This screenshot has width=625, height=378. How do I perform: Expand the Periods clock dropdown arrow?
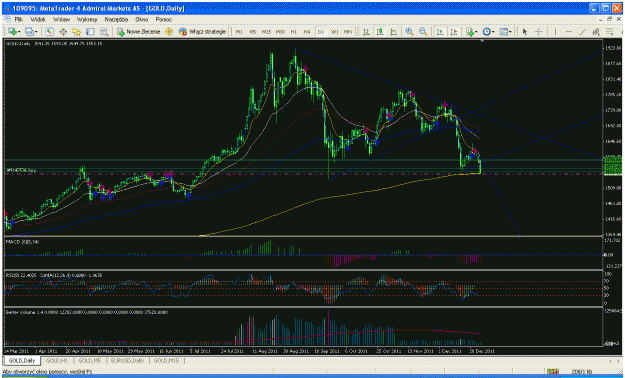point(493,32)
